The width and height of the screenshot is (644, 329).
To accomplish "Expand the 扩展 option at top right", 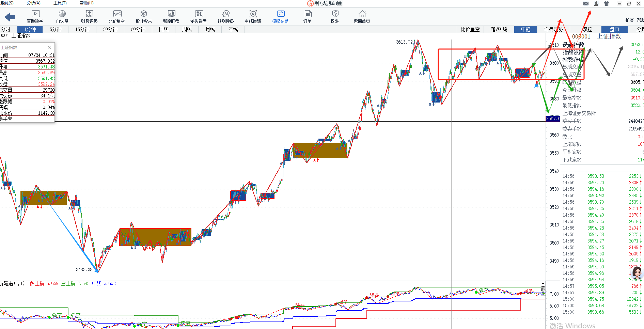I will pyautogui.click(x=629, y=20).
